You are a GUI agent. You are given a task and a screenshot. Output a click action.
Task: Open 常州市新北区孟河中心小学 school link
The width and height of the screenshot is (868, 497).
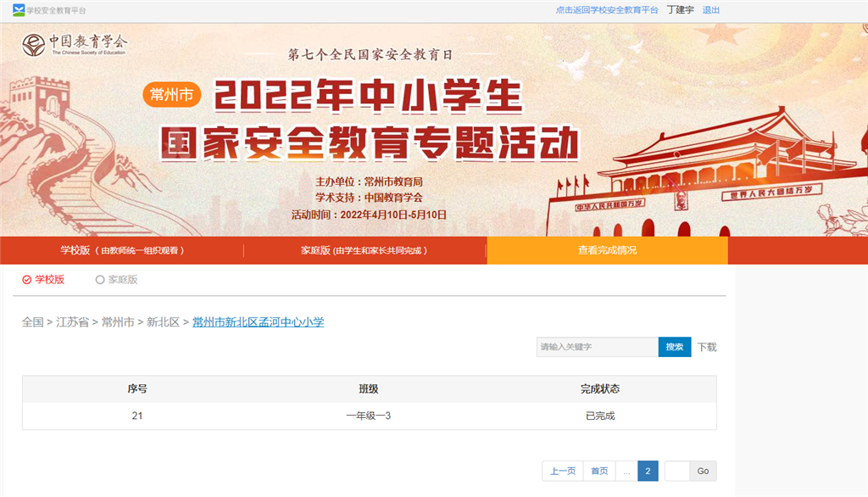point(258,322)
